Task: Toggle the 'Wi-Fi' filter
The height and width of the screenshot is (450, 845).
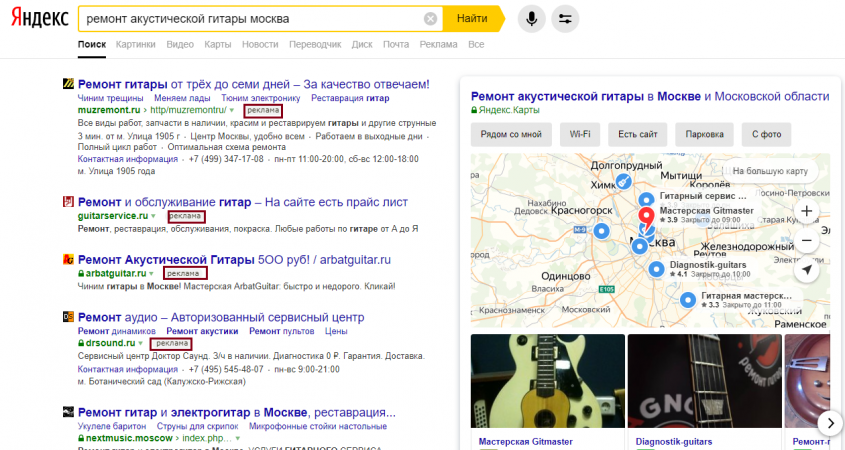Action: [x=579, y=133]
